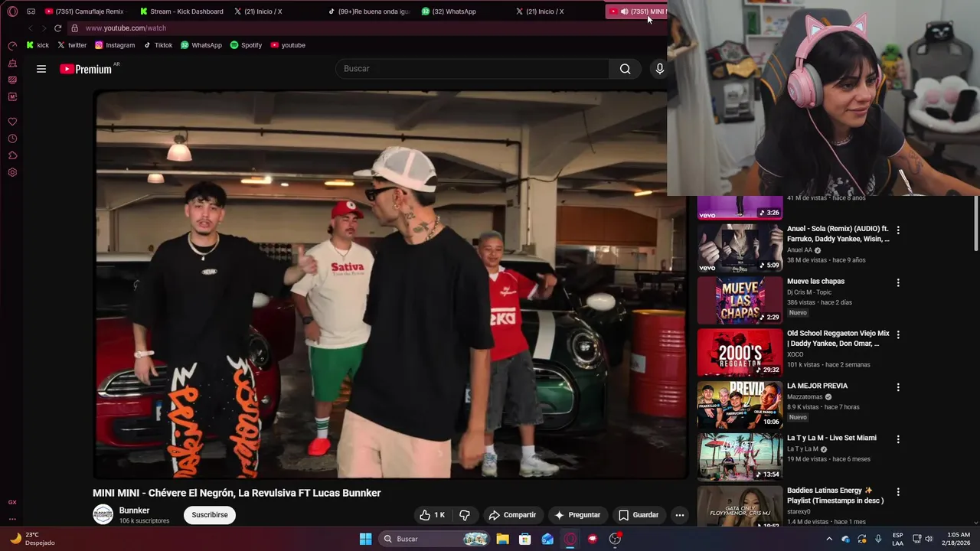Open WhatsApp bookmark in bookmarks bar
The image size is (980, 551).
tap(201, 45)
